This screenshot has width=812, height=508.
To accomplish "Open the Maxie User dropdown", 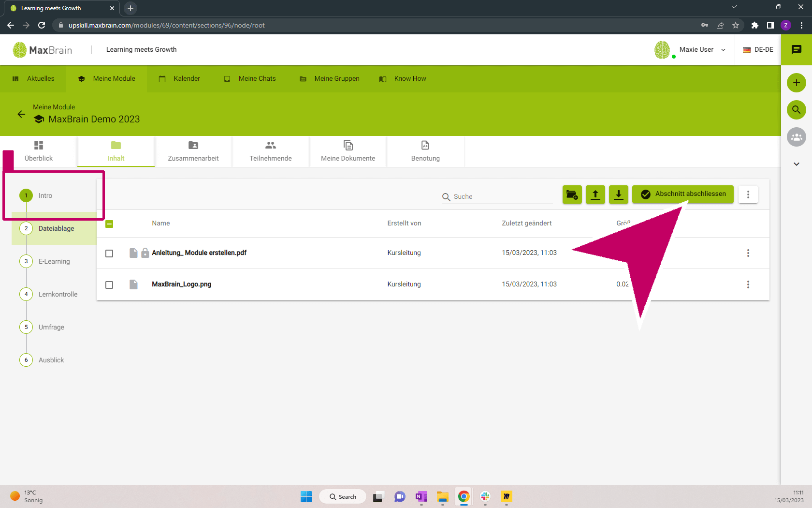I will [x=690, y=49].
